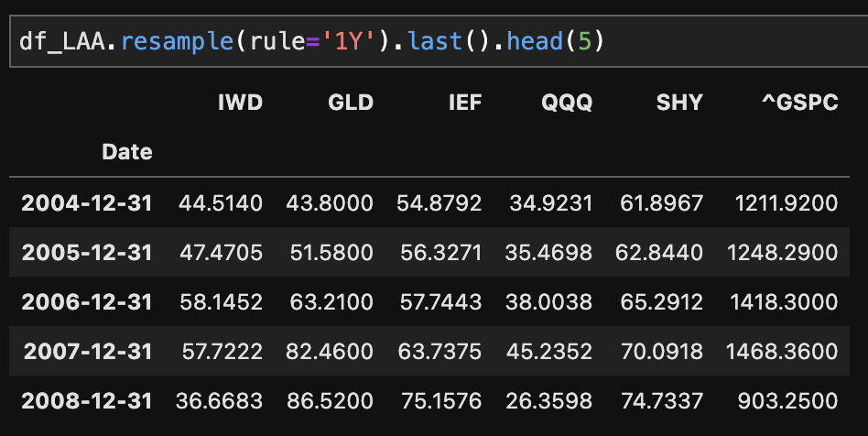Click the IEF value 54.8792
The width and height of the screenshot is (868, 436).
(439, 203)
